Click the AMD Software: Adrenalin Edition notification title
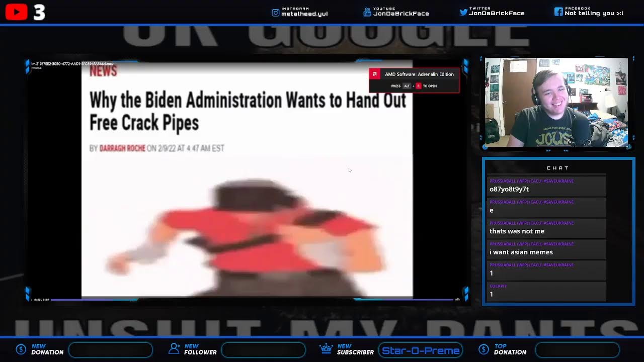The height and width of the screenshot is (362, 644). pos(419,74)
